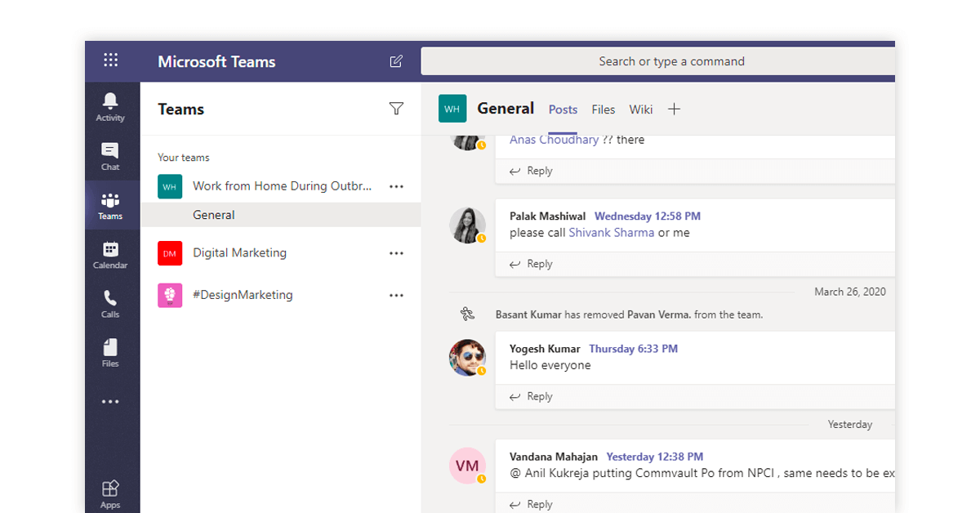The height and width of the screenshot is (513, 980).
Task: Open the Digital Marketing team
Action: [239, 253]
